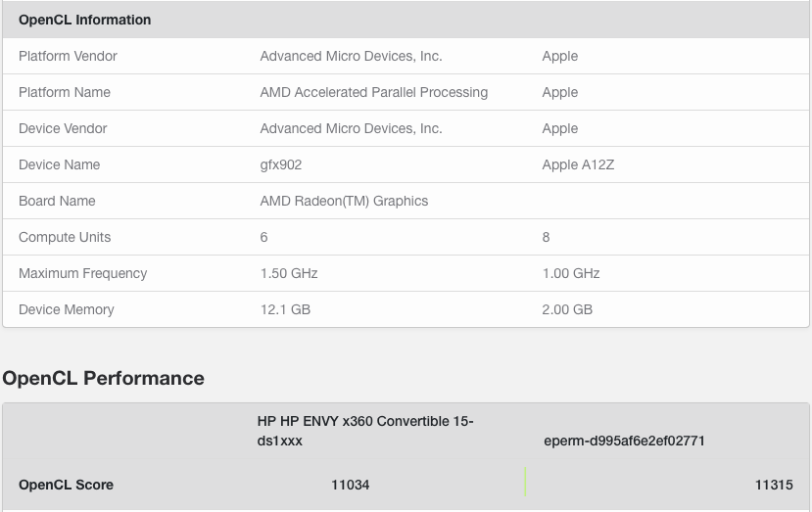Click the OpenCL Score "11034"
Image resolution: width=812 pixels, height=512 pixels.
[x=351, y=485]
